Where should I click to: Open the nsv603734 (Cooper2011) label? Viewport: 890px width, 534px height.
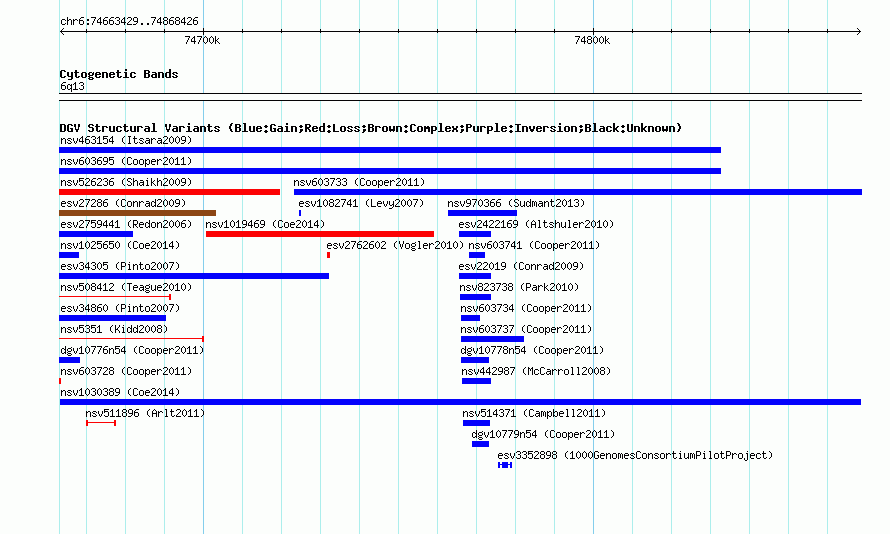point(526,308)
